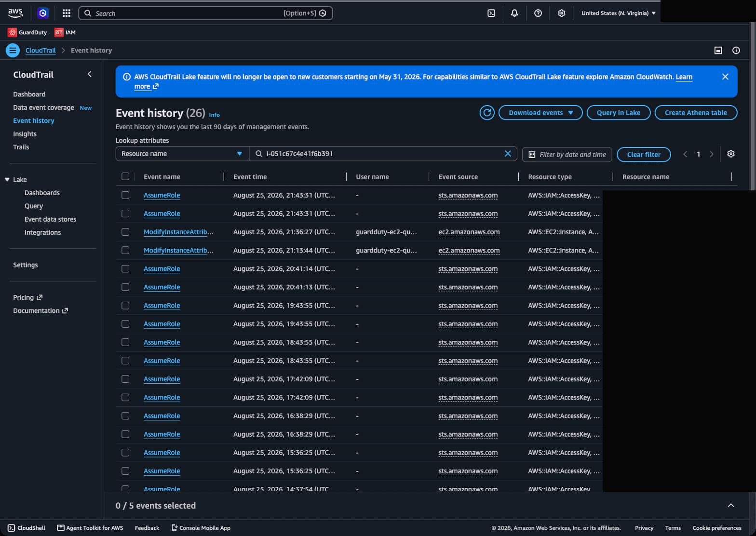Image resolution: width=756 pixels, height=536 pixels.
Task: Check the AssumeRole 20:41:14 row
Action: pos(125,268)
